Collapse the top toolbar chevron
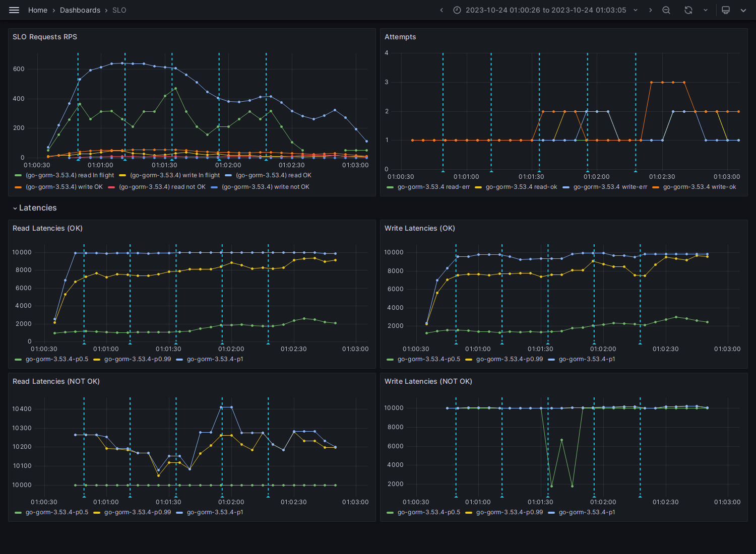756x554 pixels. pyautogui.click(x=743, y=10)
